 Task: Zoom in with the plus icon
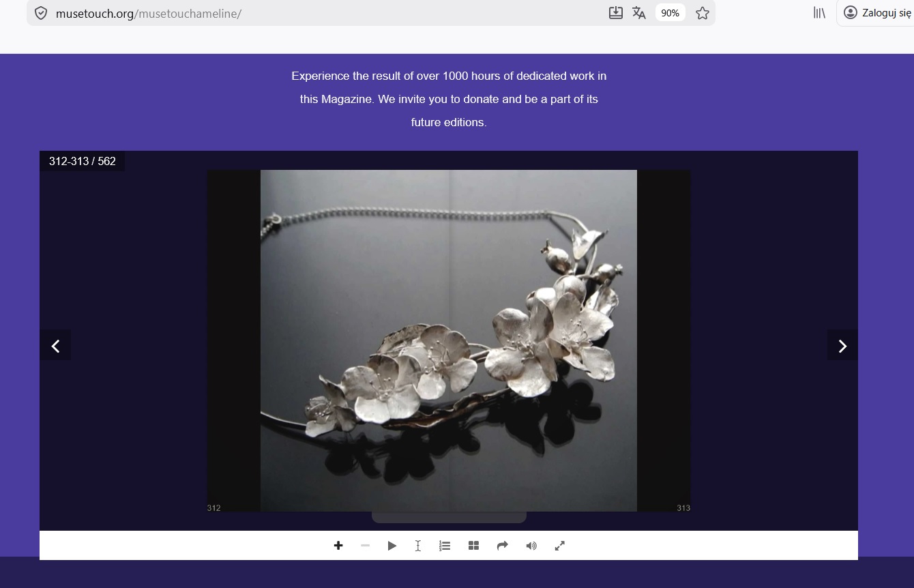(338, 546)
